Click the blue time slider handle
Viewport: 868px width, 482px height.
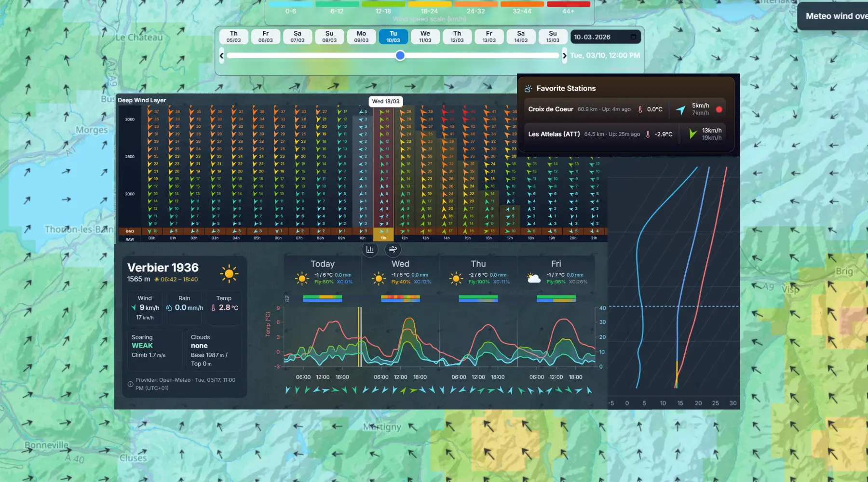tap(400, 55)
